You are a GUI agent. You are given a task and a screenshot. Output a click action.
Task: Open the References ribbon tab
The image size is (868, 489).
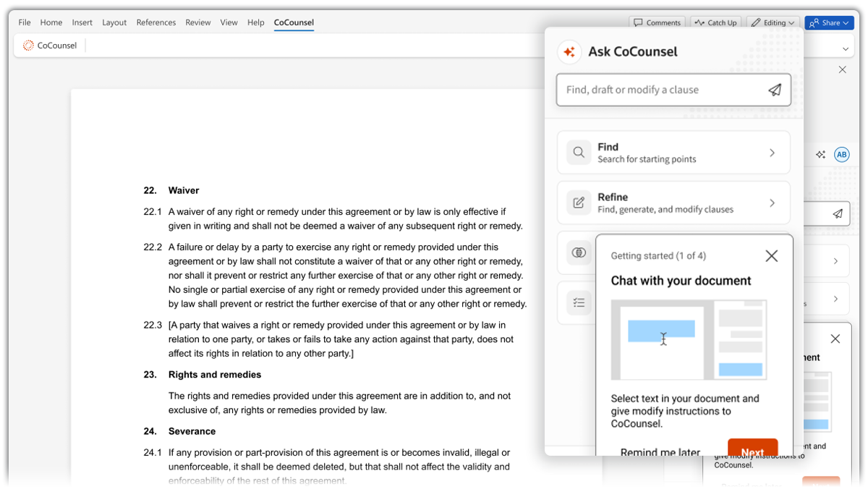coord(156,22)
